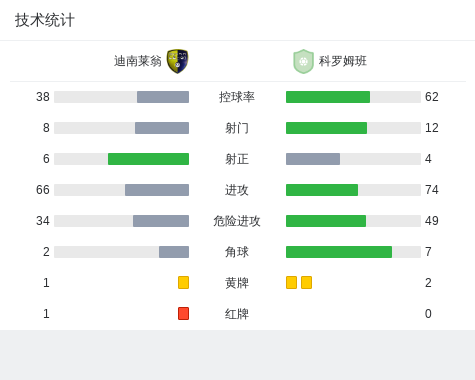Screen dimensions: 475x380
Task: Click the 射正 gray bar for 科罗姆班
Action: (x=313, y=159)
